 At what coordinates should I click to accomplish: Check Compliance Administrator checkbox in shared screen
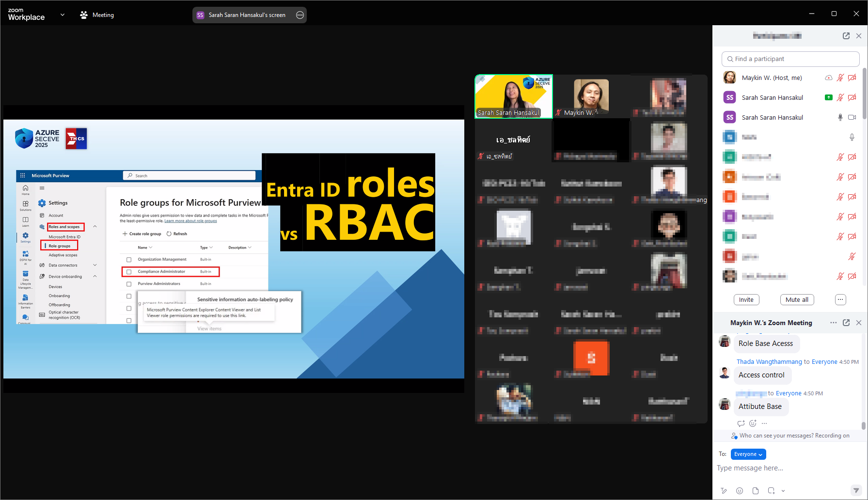tap(129, 272)
